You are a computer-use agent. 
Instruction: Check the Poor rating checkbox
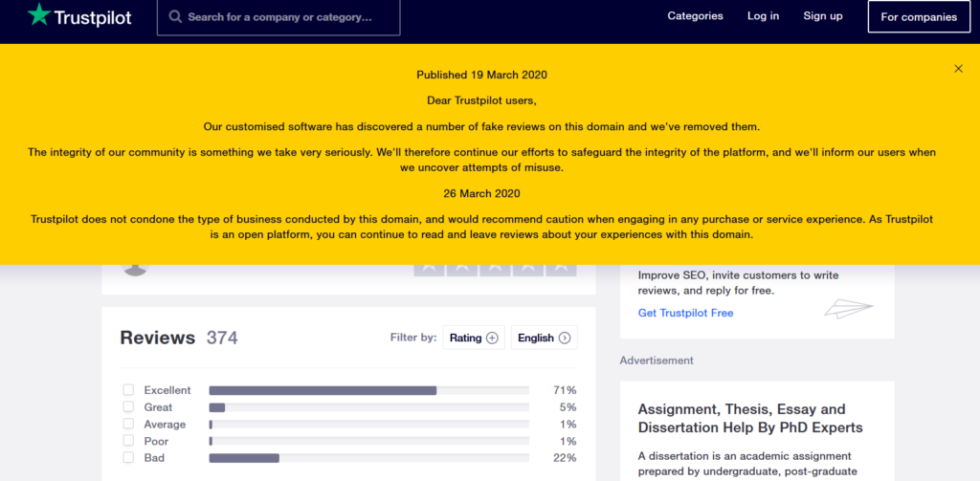[x=128, y=441]
